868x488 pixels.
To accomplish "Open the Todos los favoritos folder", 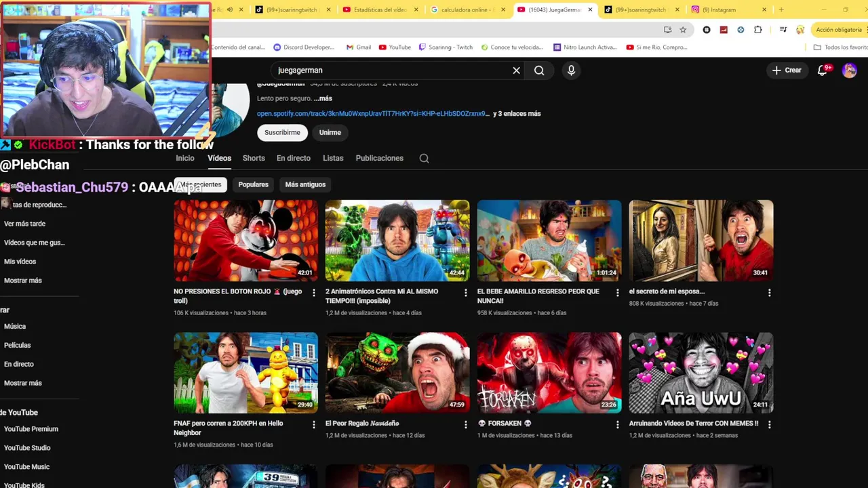I will point(840,47).
